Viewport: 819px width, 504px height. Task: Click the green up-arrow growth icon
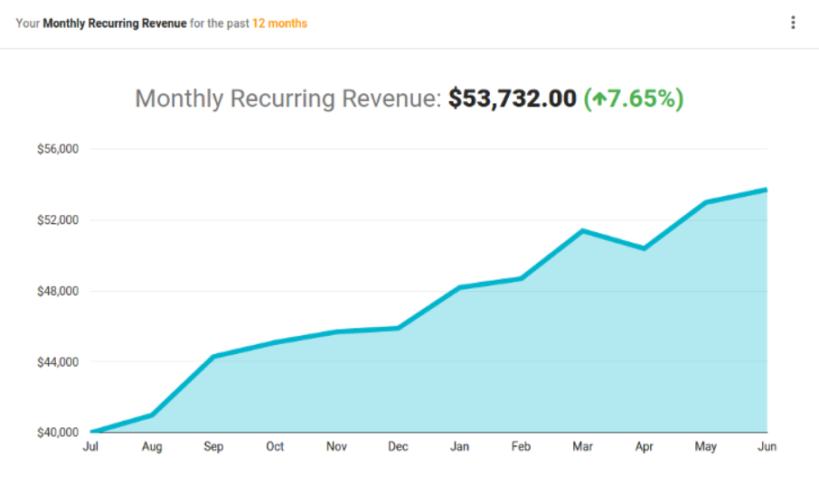coord(597,99)
